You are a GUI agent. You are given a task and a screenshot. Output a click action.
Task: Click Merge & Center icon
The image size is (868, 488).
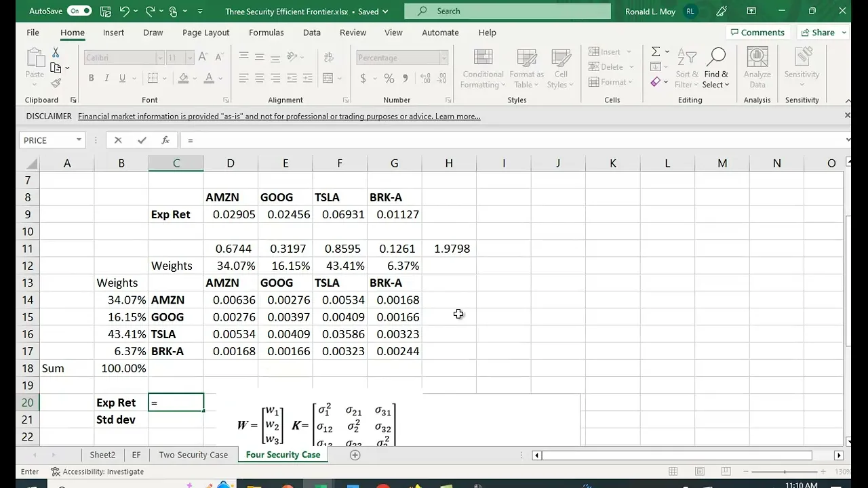[x=328, y=78]
